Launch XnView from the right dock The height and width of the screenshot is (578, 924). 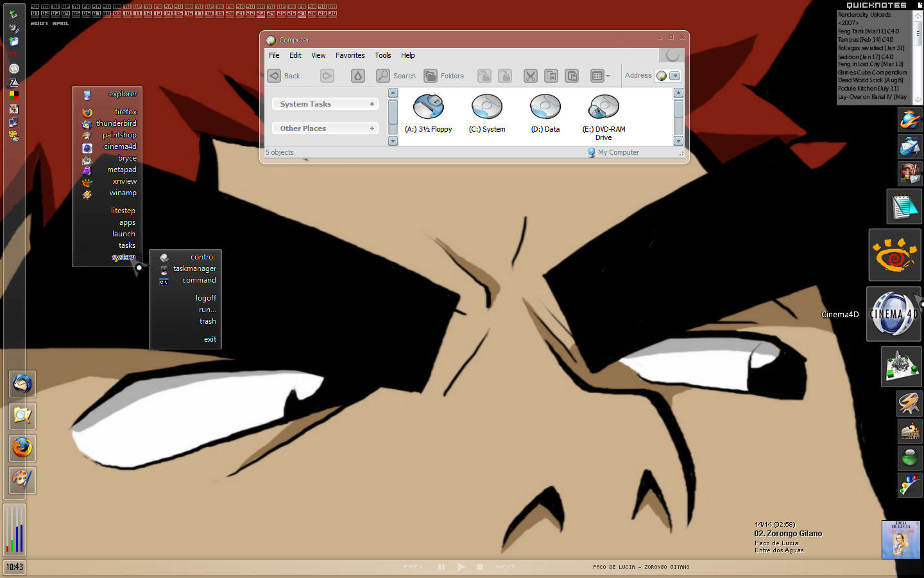(895, 255)
